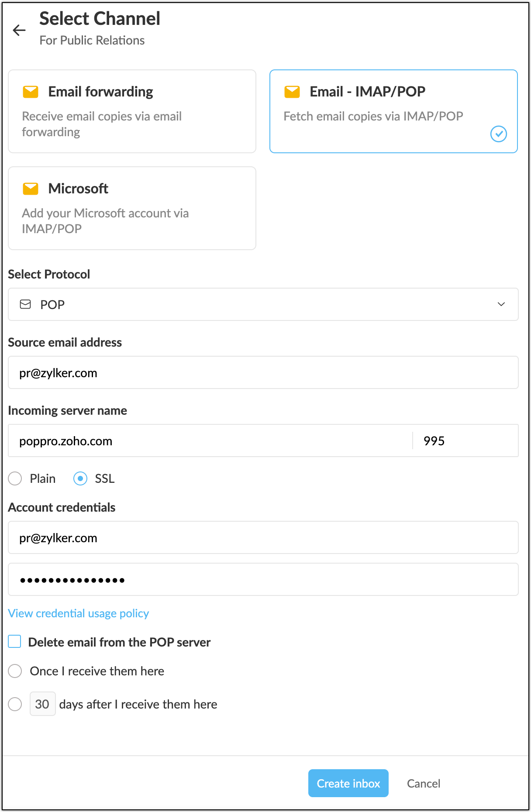Choose Once I receive them here option

15,671
